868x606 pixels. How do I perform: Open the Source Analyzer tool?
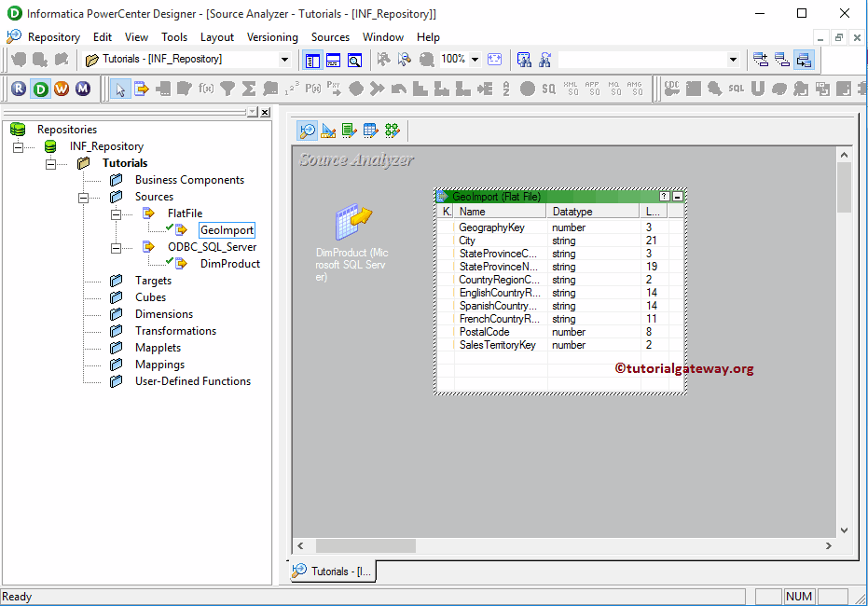click(x=307, y=131)
